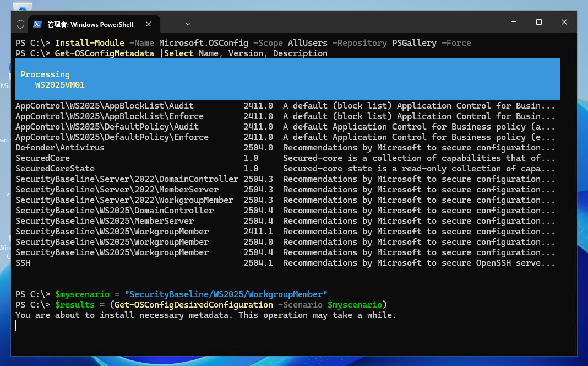Open the new tab dropdown chevron
Image resolution: width=588 pixels, height=366 pixels.
(x=188, y=24)
